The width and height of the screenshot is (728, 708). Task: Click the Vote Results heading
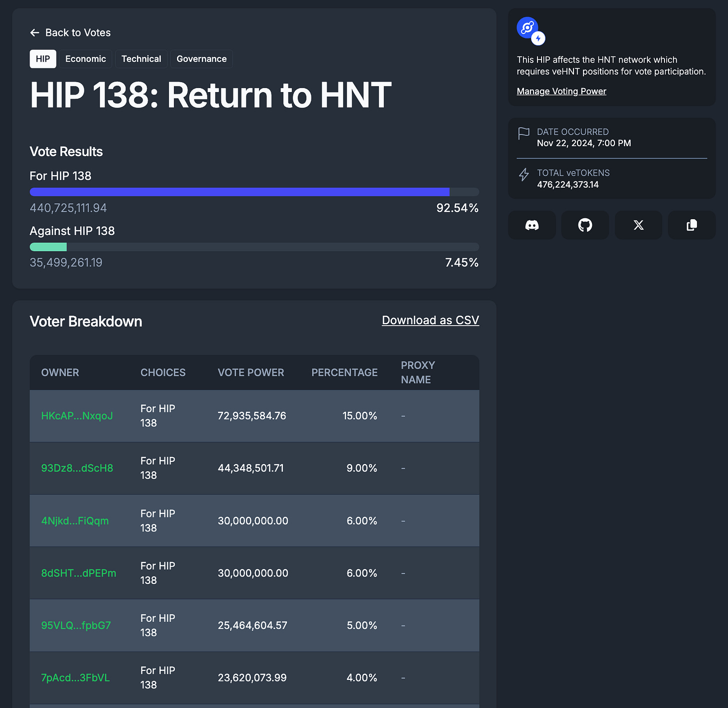pyautogui.click(x=66, y=152)
